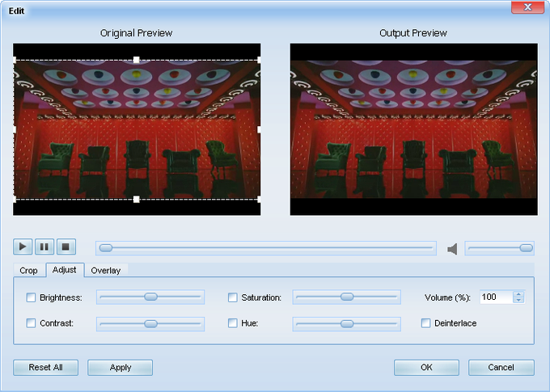Click the Volume (%) input field

(x=496, y=297)
